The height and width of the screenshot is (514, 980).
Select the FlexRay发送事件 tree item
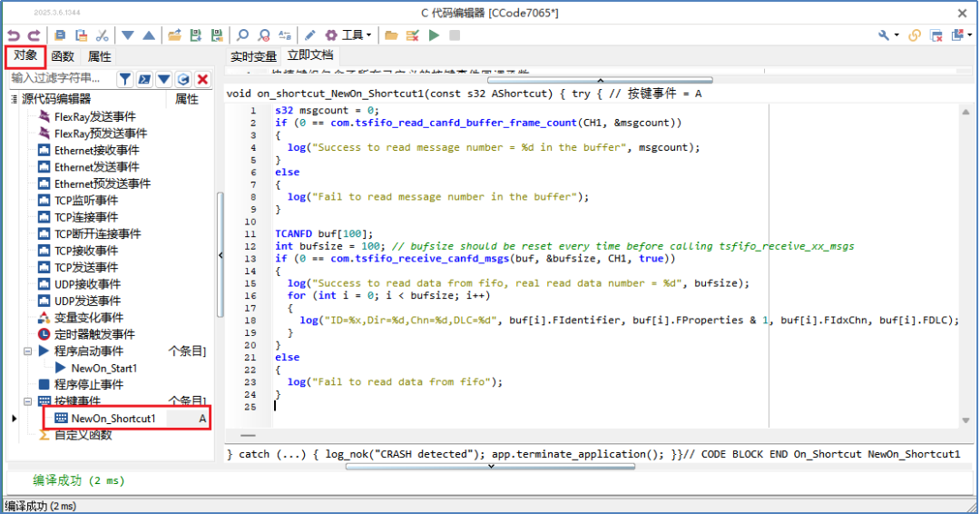94,117
